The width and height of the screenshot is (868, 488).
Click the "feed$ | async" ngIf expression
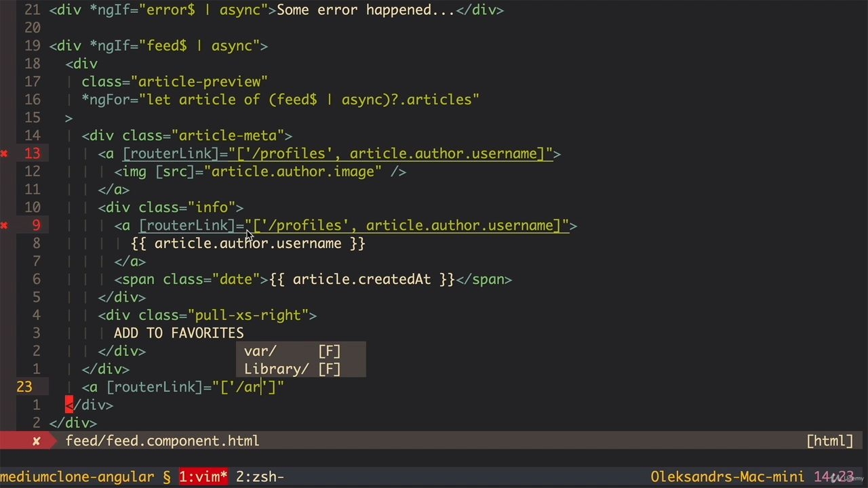tap(199, 46)
